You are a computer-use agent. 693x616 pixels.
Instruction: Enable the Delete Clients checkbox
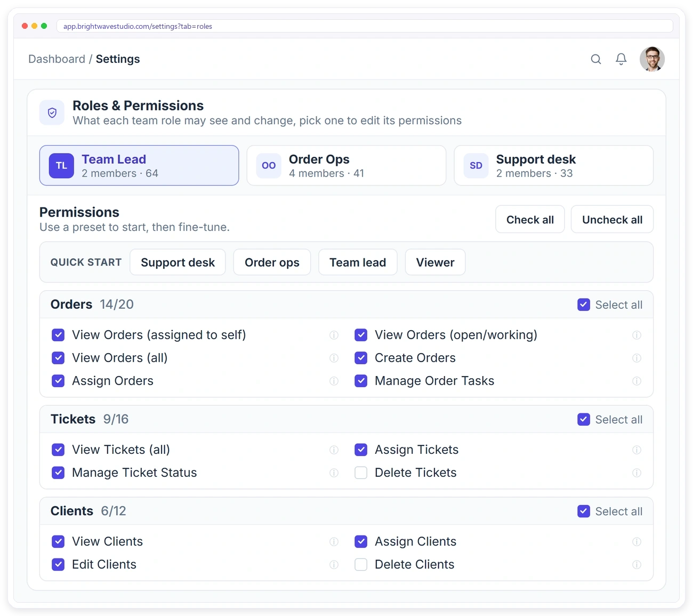[x=361, y=564]
